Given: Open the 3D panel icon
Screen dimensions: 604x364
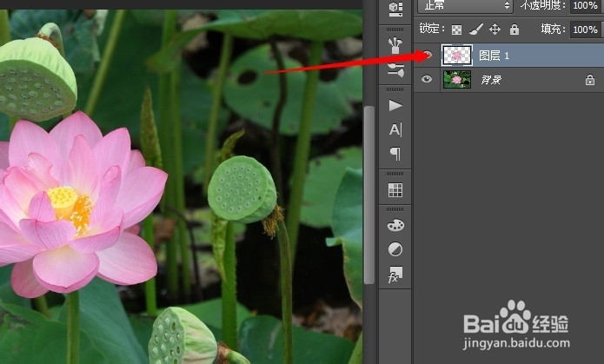Looking at the screenshot, I should click(395, 10).
